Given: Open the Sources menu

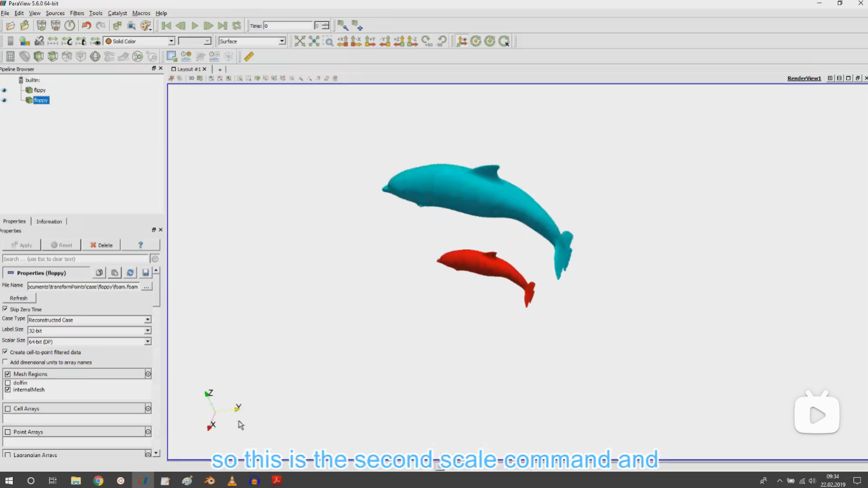Looking at the screenshot, I should click(x=55, y=13).
